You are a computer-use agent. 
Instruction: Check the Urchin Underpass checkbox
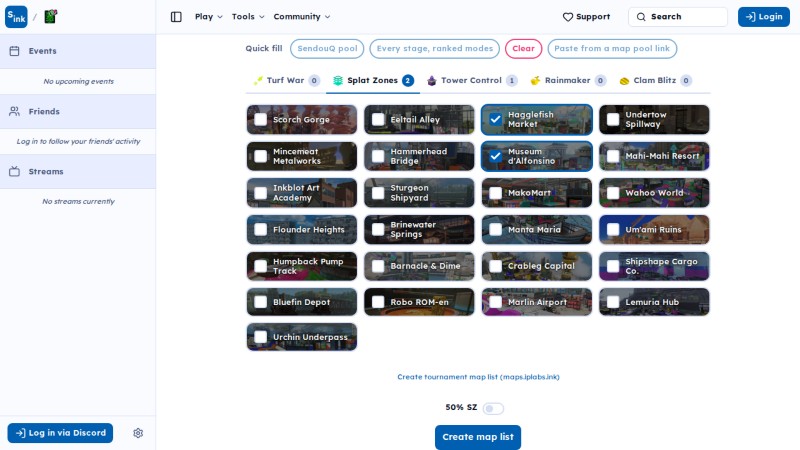261,337
